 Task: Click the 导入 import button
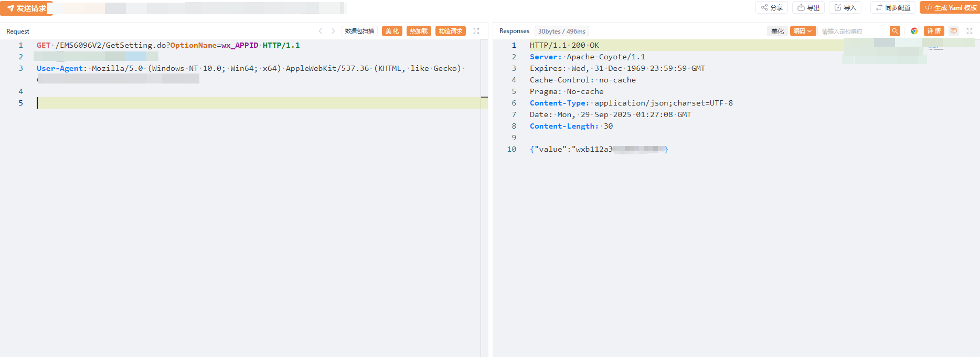tap(845, 8)
